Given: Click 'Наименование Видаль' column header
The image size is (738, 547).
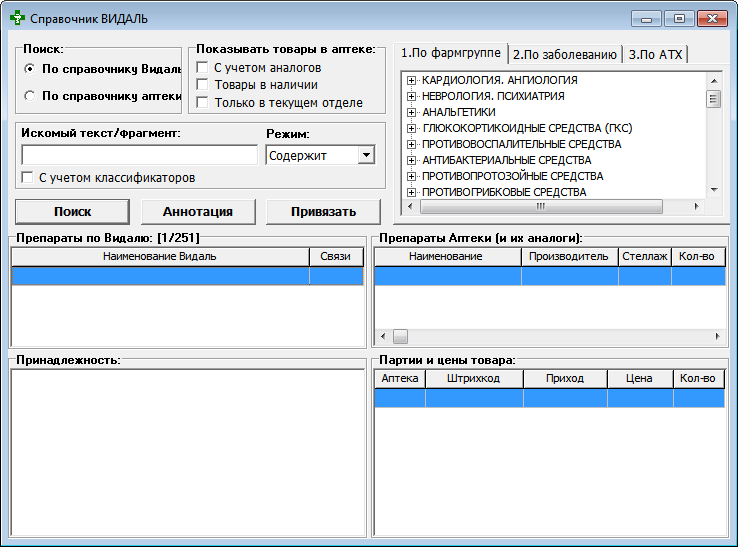Looking at the screenshot, I should pos(160,257).
